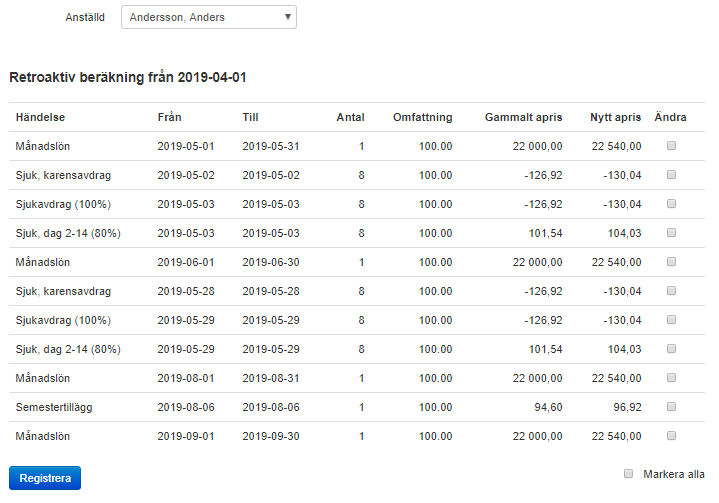
Task: Select the Semestertillägg event name cell
Action: tap(54, 407)
